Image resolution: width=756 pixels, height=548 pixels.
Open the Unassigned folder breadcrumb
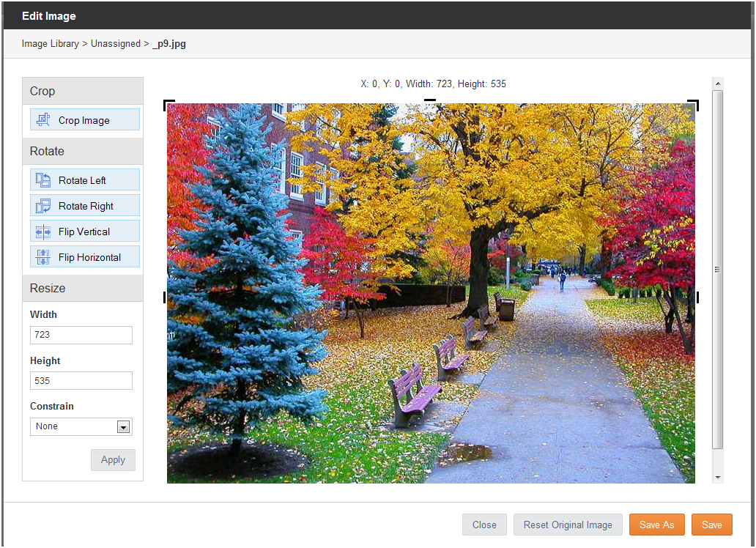[x=116, y=43]
